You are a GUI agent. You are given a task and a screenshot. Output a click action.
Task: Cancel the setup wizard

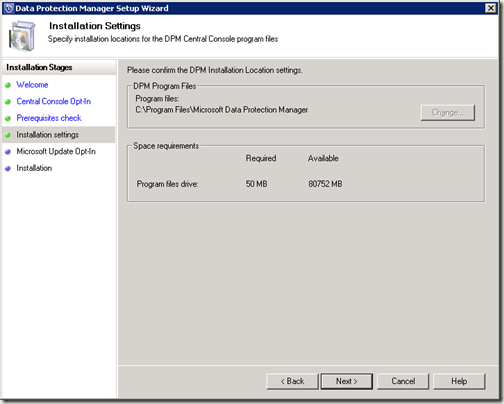(403, 381)
